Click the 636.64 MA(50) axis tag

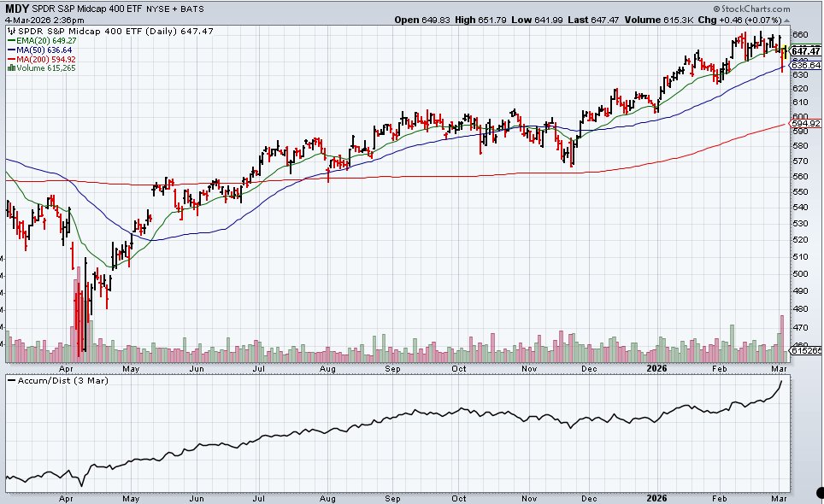(805, 65)
